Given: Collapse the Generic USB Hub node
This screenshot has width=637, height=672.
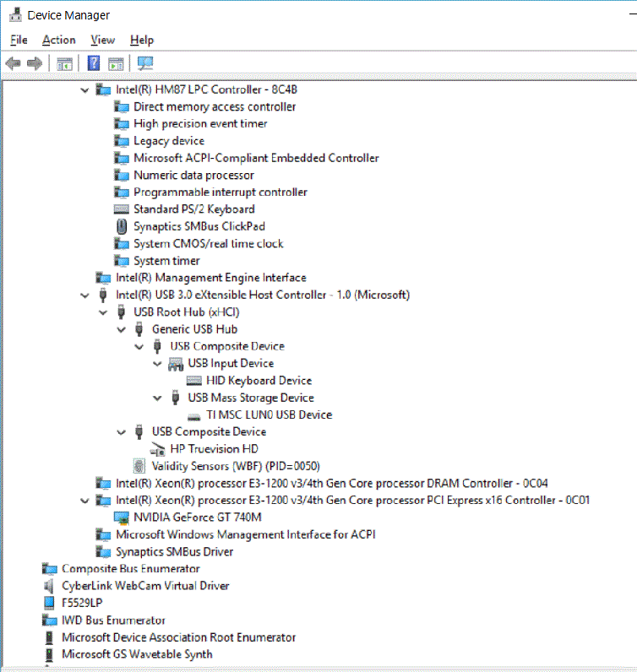Looking at the screenshot, I should (x=122, y=329).
